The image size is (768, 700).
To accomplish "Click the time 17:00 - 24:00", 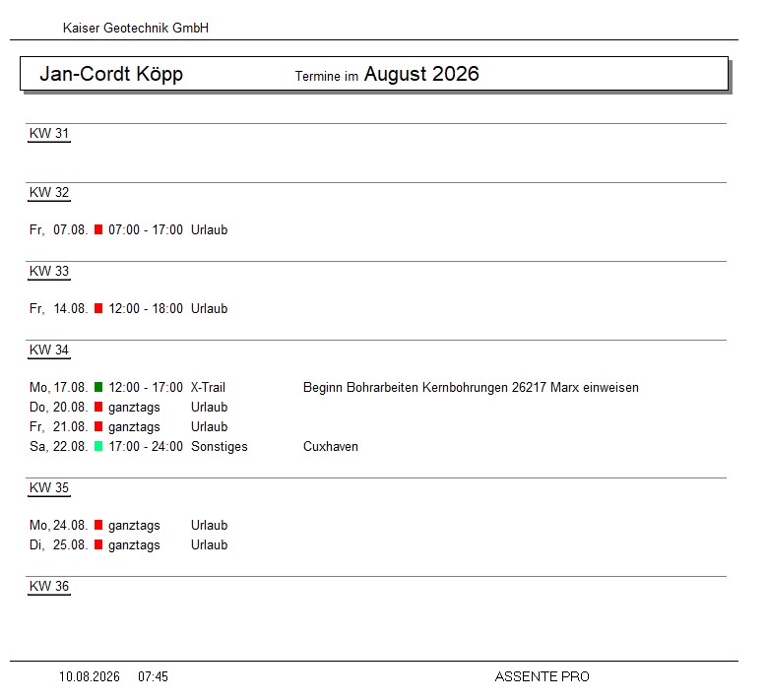I will 146,446.
